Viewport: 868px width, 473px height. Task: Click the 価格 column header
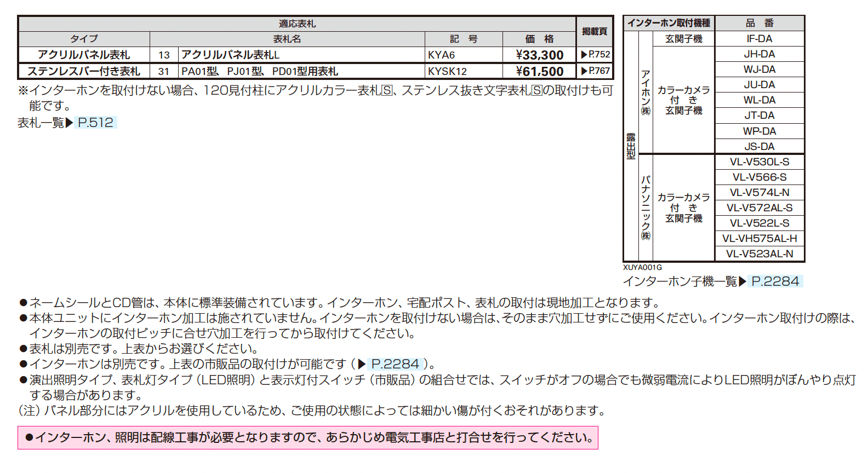539,39
